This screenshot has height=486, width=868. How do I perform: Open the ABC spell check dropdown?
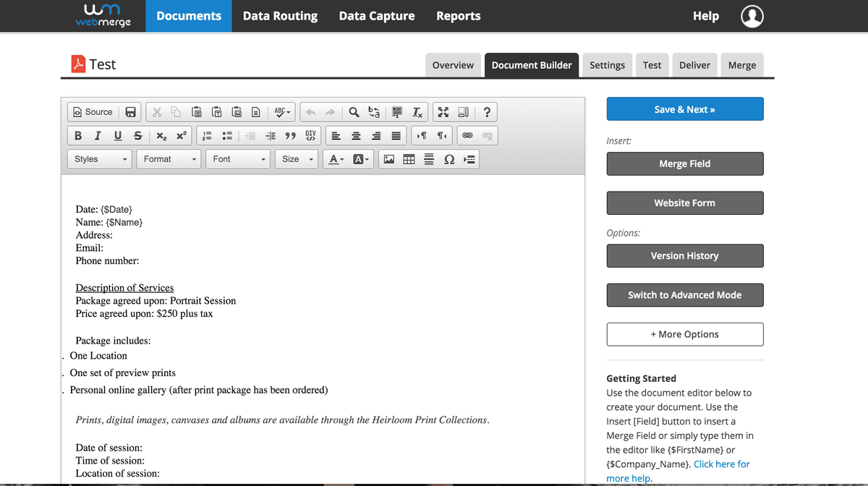[282, 112]
